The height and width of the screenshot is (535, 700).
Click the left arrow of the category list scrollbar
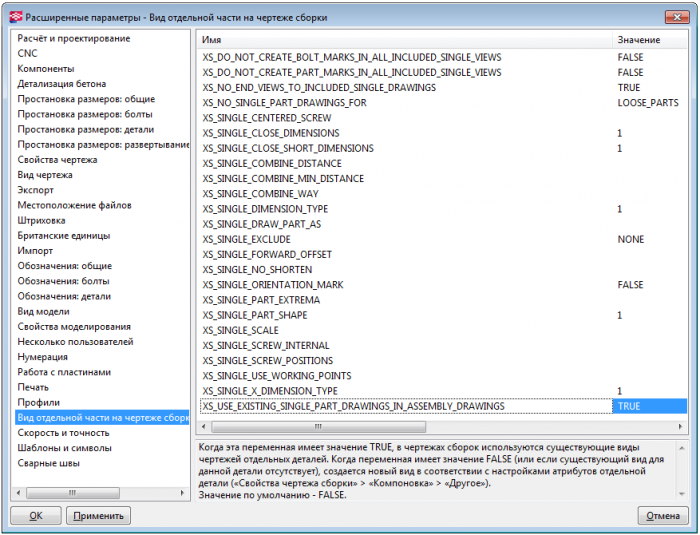pos(18,493)
